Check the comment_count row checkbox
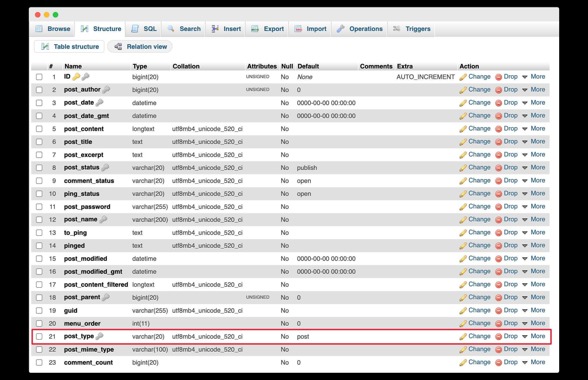 pos(39,362)
